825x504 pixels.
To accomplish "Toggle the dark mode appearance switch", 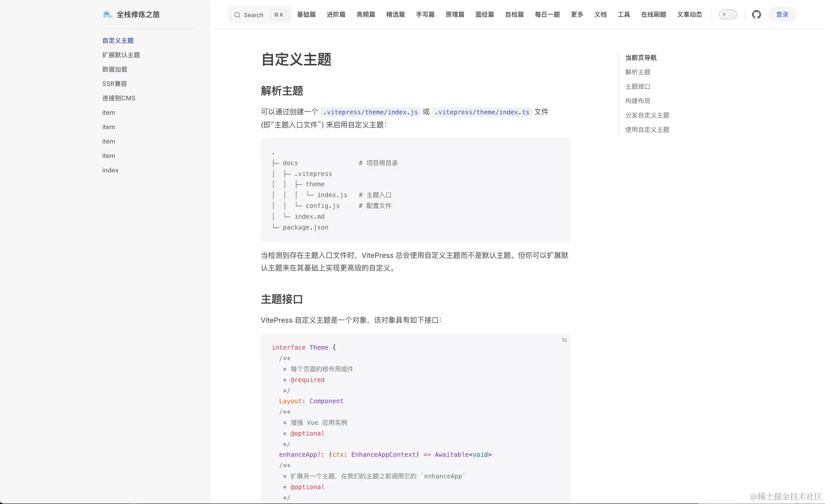I will coord(728,14).
